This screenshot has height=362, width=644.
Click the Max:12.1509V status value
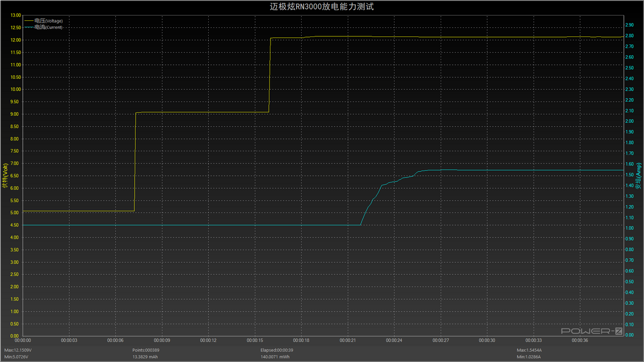(18, 350)
